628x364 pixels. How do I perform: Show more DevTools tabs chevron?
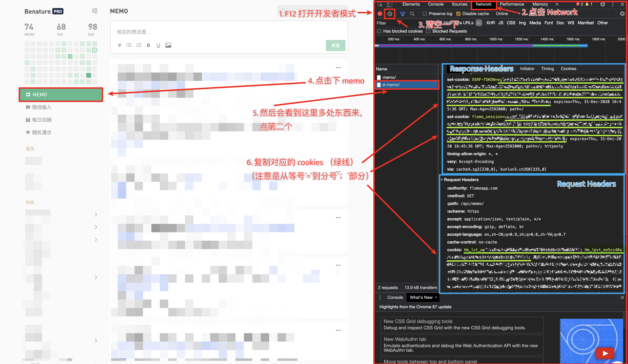click(x=557, y=4)
